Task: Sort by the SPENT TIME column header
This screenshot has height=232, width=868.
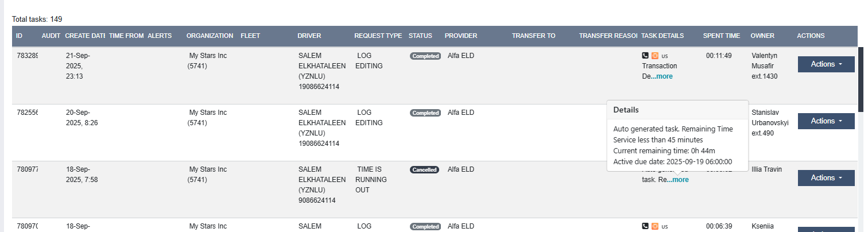Action: pyautogui.click(x=722, y=36)
